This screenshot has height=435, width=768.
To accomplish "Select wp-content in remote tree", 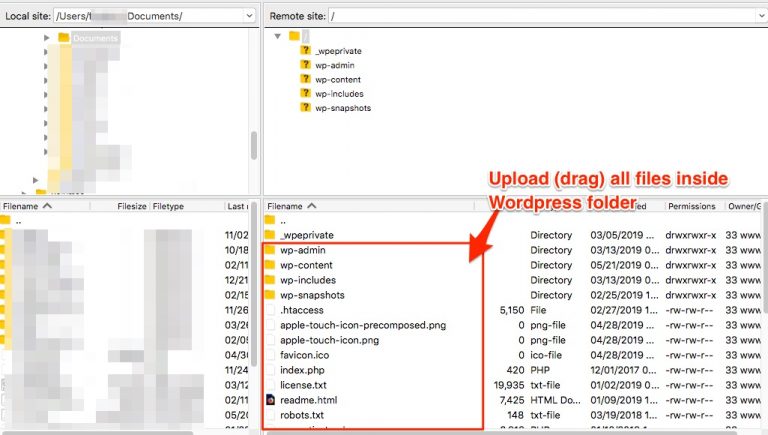I will 338,79.
